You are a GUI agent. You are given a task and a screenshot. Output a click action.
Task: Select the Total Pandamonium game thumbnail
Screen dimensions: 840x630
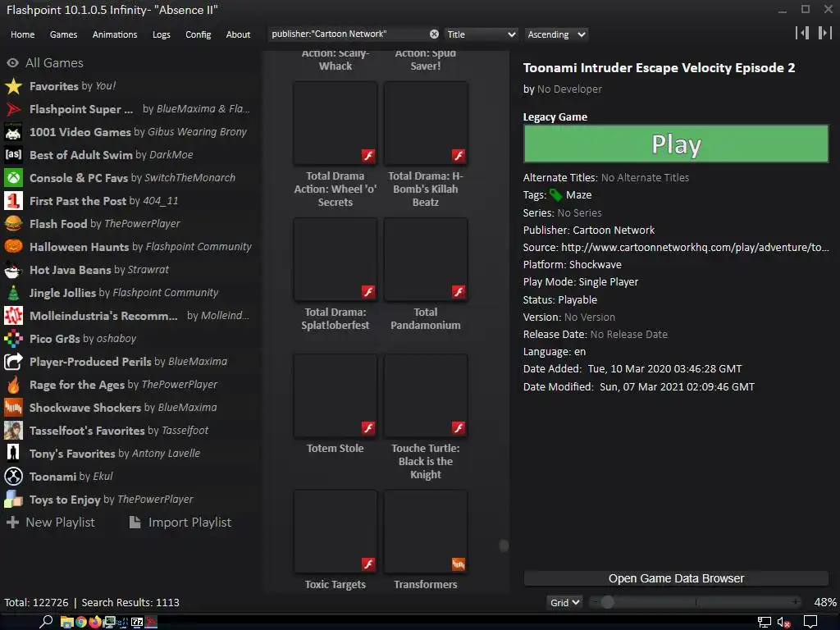[426, 259]
